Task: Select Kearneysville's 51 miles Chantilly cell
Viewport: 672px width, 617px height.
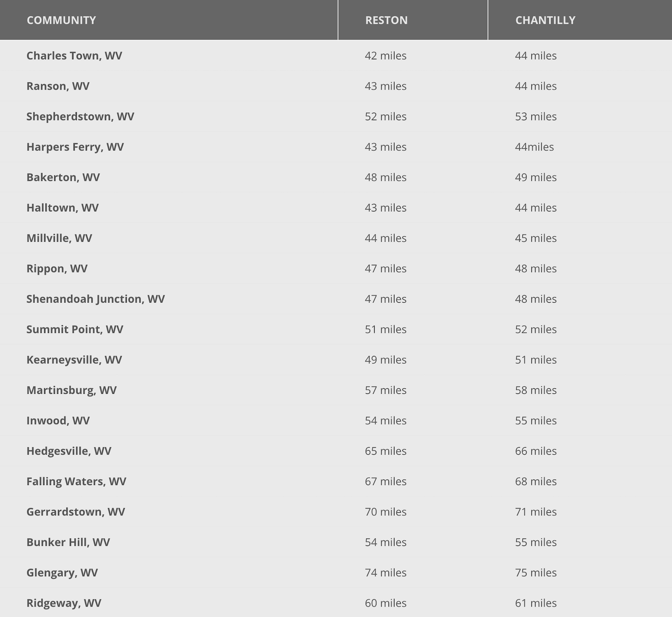Action: pyautogui.click(x=535, y=360)
